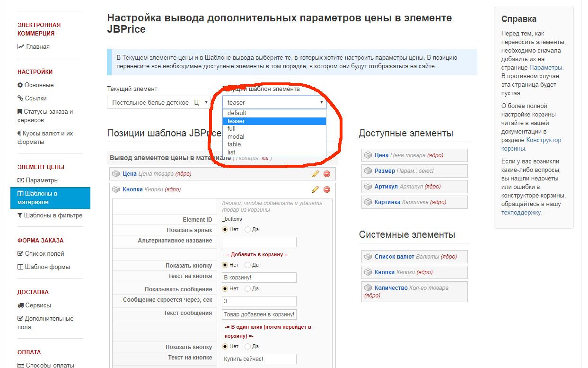
Task: Choose Нет for Показать кнопку under Добавить в корзину
Action: 225,265
